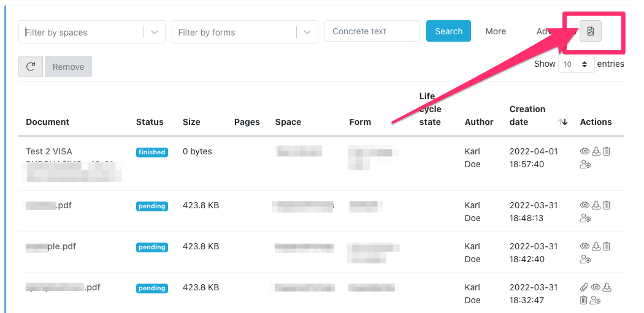View the document created at 18:32:47
This screenshot has width=644, height=313.
click(x=596, y=287)
